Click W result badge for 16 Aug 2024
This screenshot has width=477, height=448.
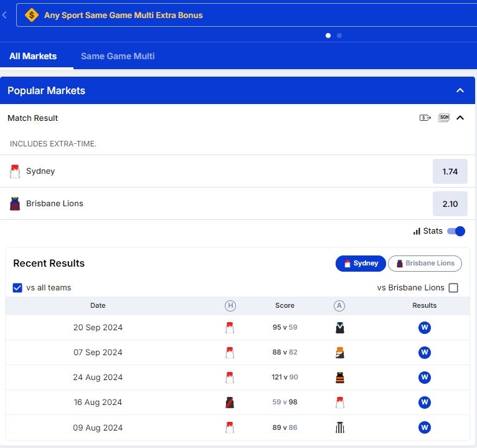point(424,403)
